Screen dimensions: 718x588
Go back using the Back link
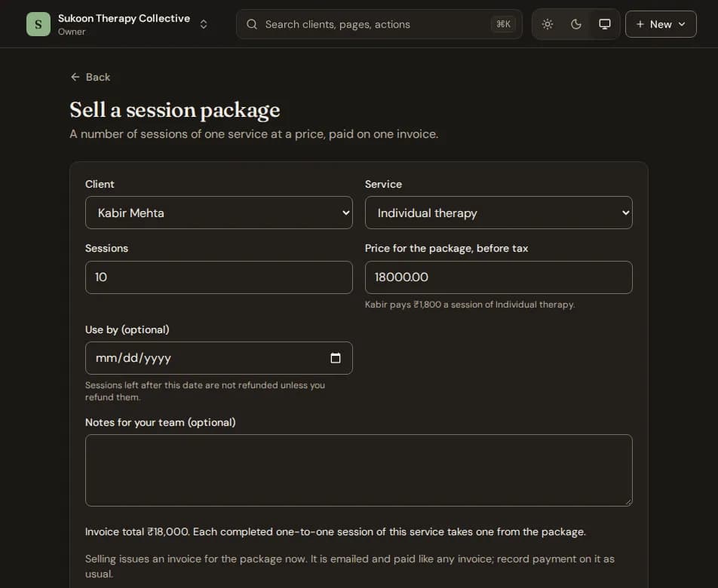coord(91,77)
